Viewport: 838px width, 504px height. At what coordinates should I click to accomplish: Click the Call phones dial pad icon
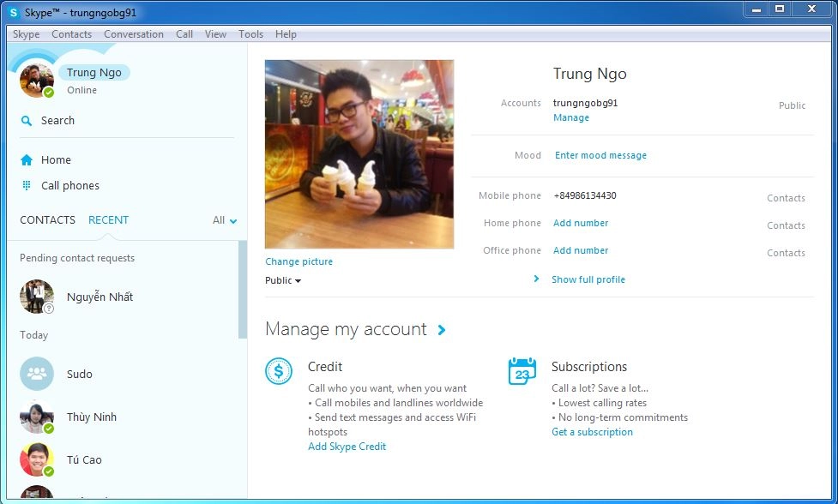[27, 185]
